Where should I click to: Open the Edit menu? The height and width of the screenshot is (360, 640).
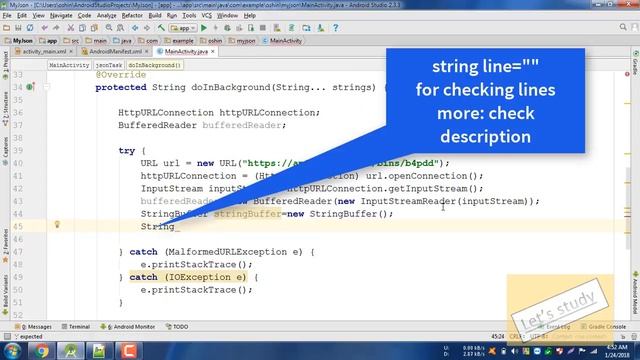pyautogui.click(x=22, y=16)
